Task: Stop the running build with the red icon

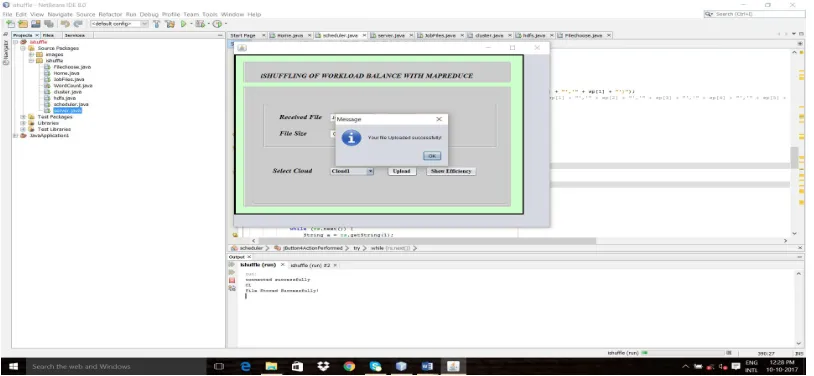Action: (232, 280)
